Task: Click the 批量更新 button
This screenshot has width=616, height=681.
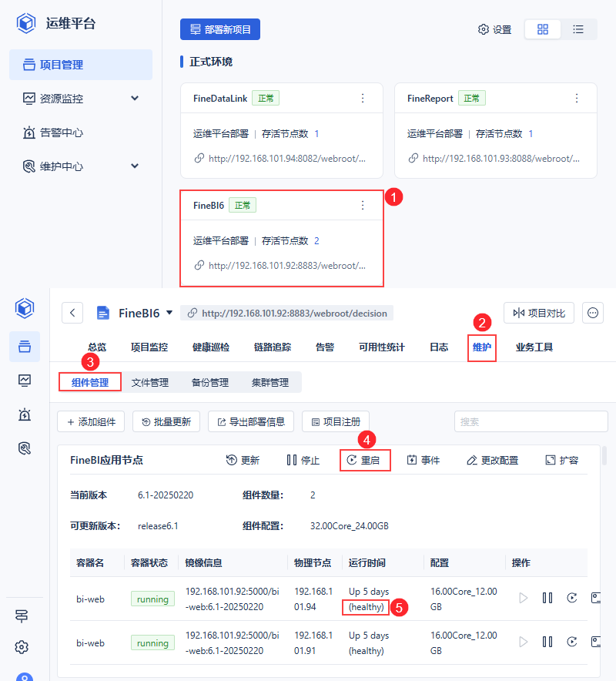Action: point(166,421)
